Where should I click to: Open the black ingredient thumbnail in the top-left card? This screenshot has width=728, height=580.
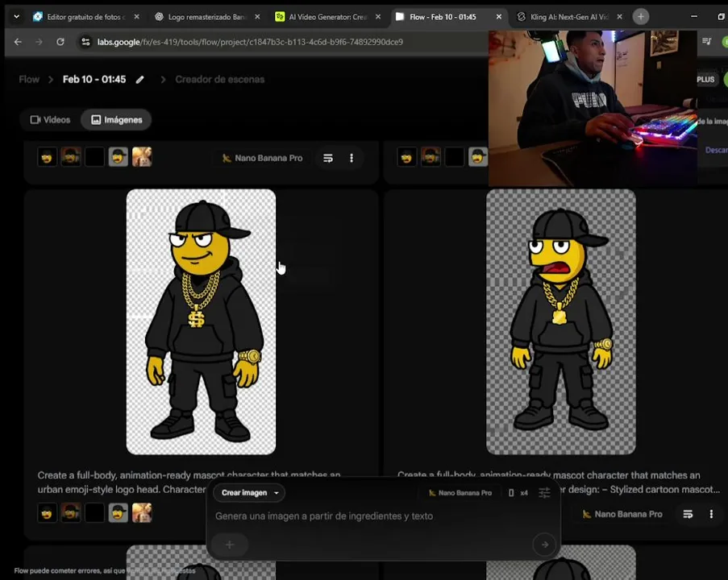[94, 157]
